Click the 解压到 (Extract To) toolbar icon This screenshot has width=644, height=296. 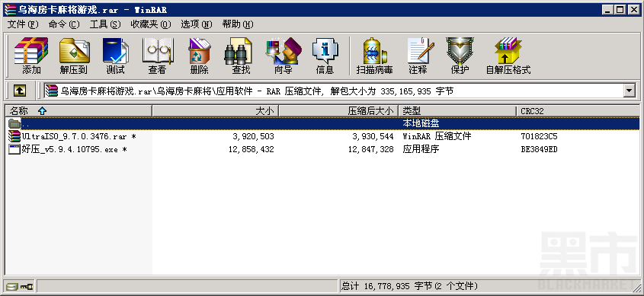[74, 56]
